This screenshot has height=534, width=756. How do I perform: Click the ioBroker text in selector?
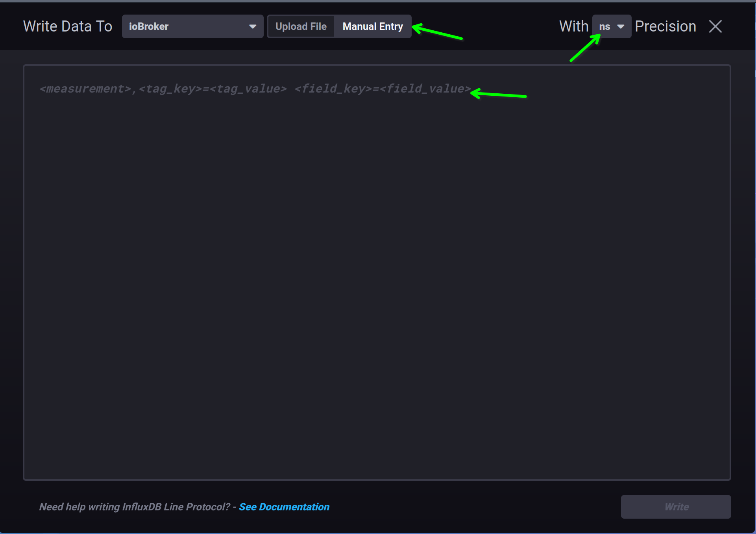point(149,26)
